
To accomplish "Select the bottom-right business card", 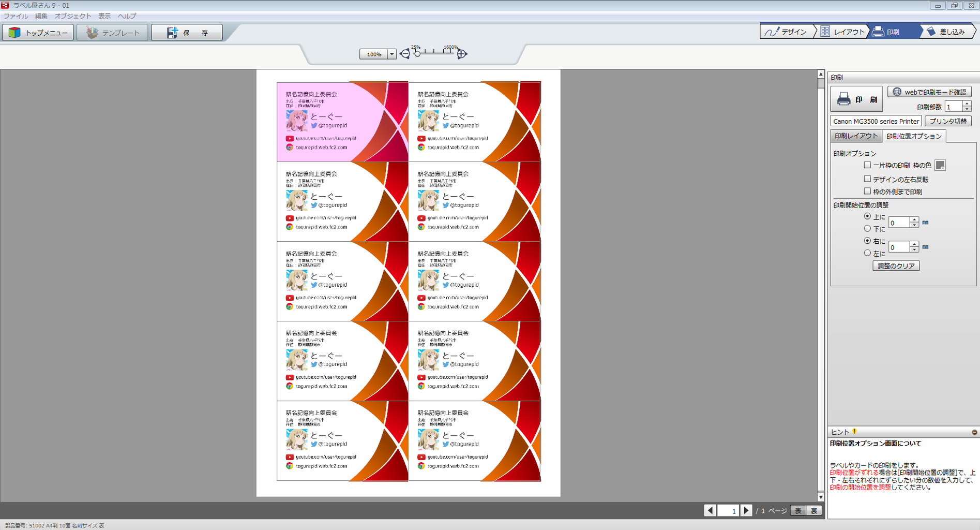I will pos(475,441).
